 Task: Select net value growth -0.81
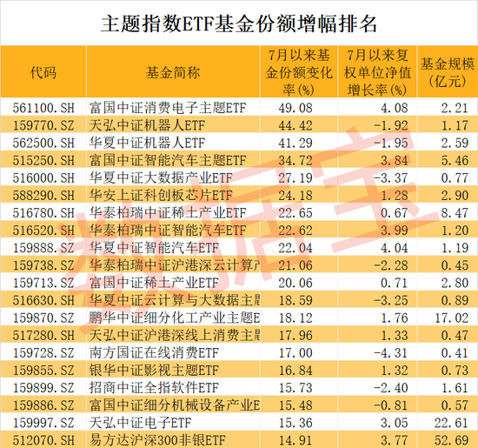point(391,405)
